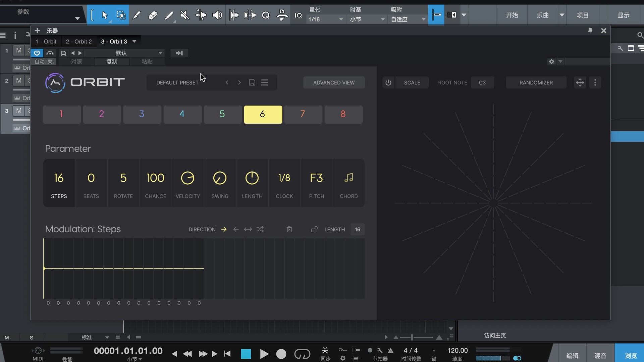Open the 开始 page

[512, 15]
